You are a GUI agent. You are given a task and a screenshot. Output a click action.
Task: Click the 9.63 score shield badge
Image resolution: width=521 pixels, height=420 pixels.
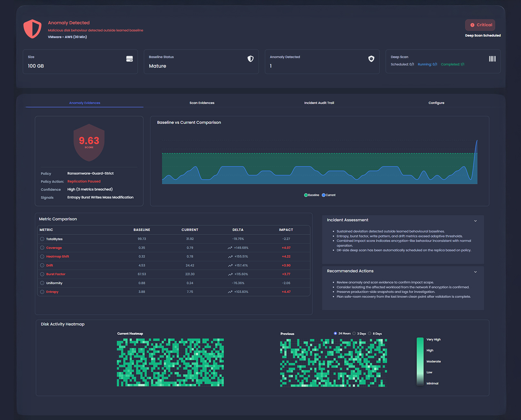click(89, 142)
